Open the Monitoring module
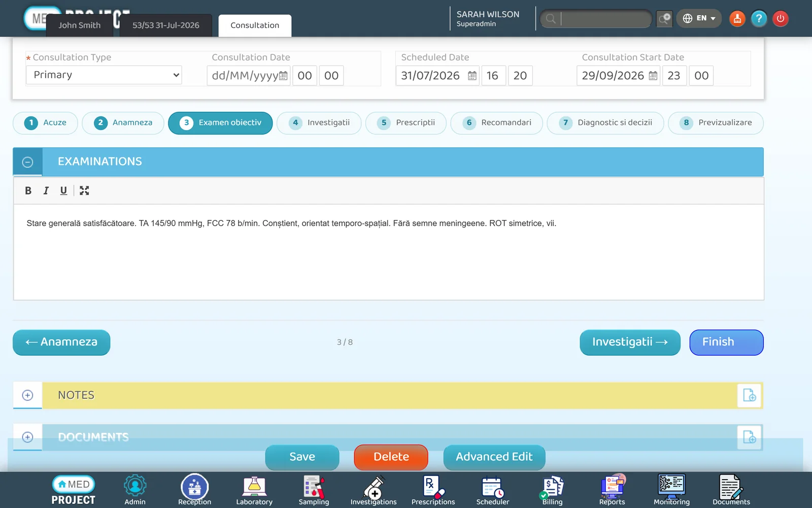This screenshot has width=812, height=508. [x=671, y=490]
